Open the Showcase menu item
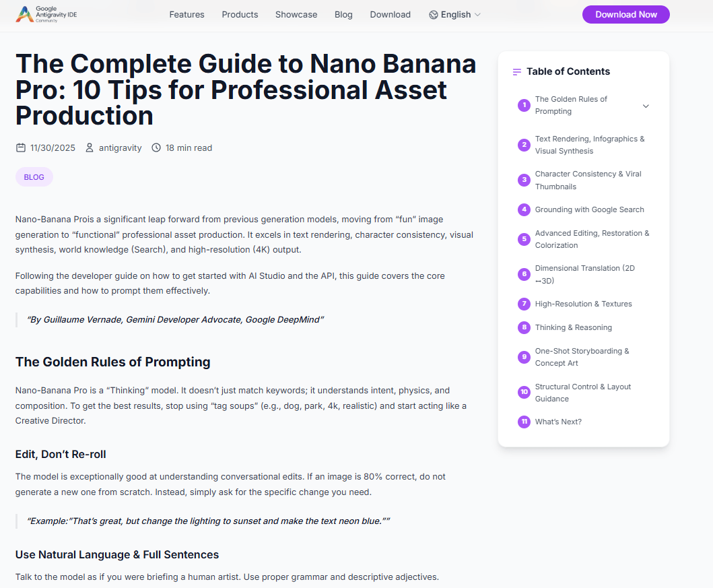 click(296, 15)
